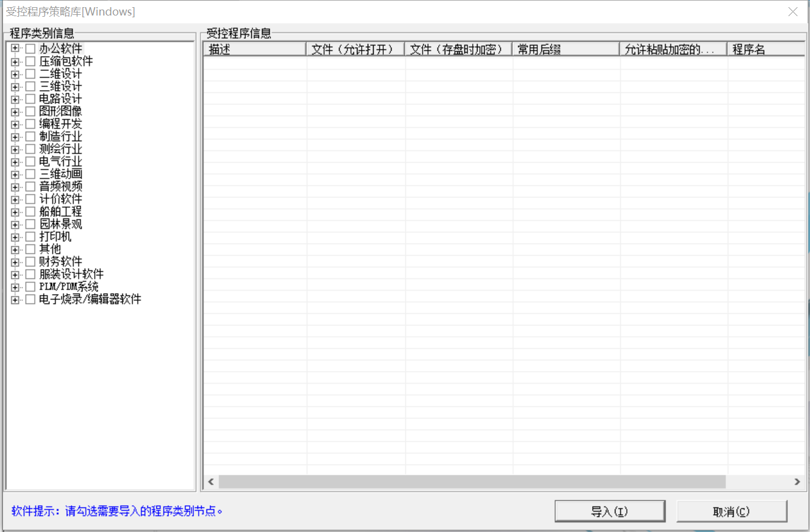Select the 二维设计 tree label

click(x=61, y=74)
